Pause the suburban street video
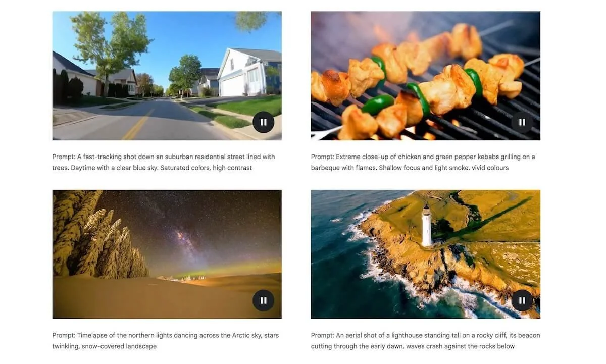The image size is (606, 364). click(263, 122)
